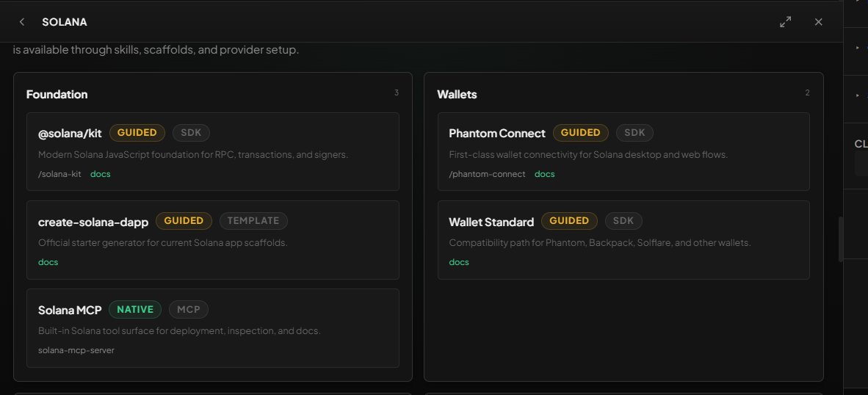Click description 'Modern Solana JavaScript foundation'

tap(193, 154)
